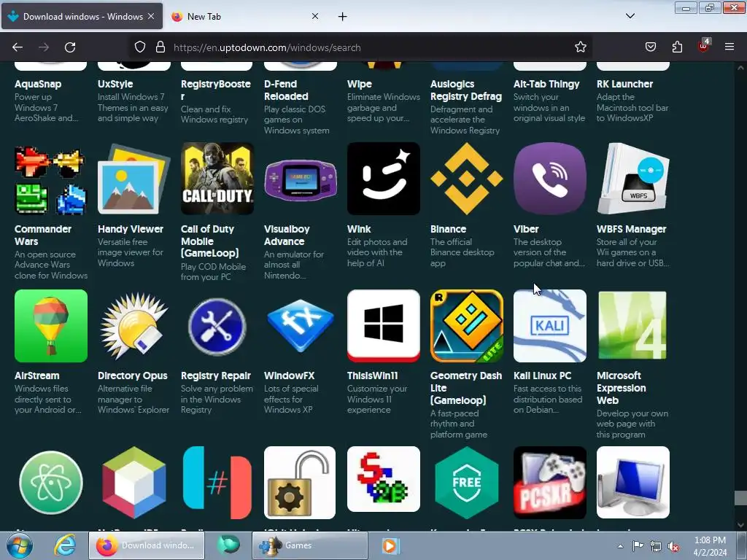Open Auslogics Registry Defrag link

(466, 90)
